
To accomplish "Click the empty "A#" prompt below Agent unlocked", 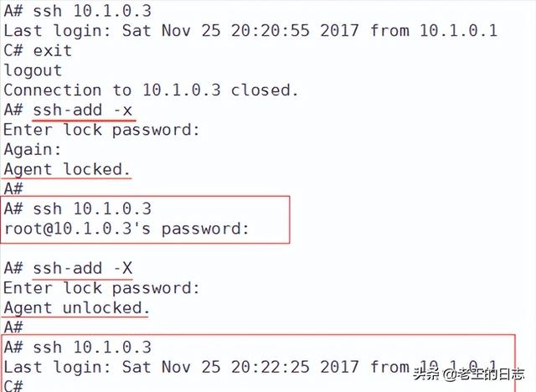I will click(13, 327).
